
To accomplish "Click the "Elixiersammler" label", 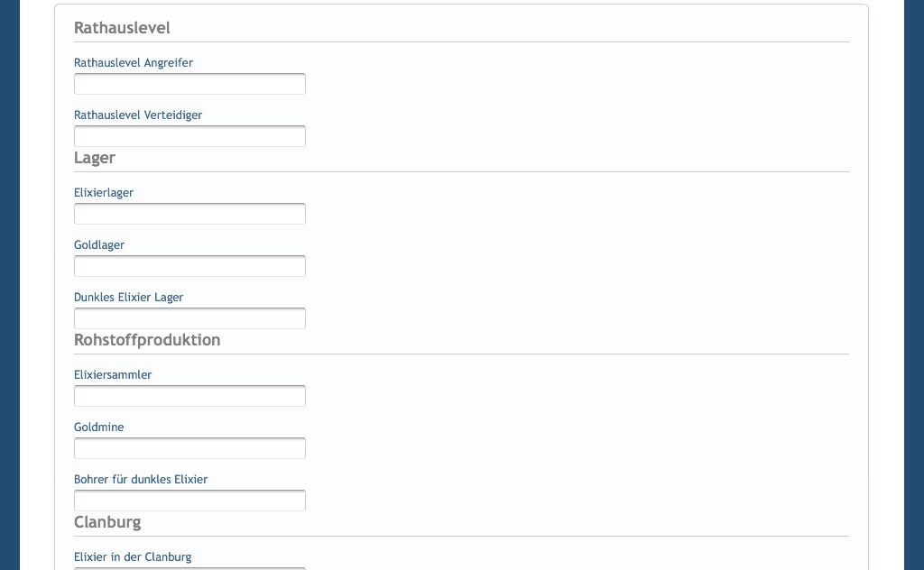I will click(113, 375).
